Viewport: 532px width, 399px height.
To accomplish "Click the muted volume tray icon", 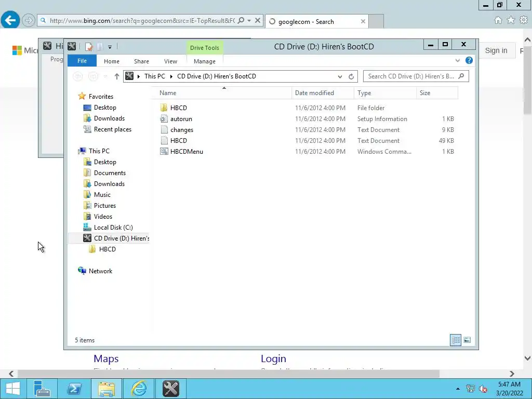I will tap(483, 389).
